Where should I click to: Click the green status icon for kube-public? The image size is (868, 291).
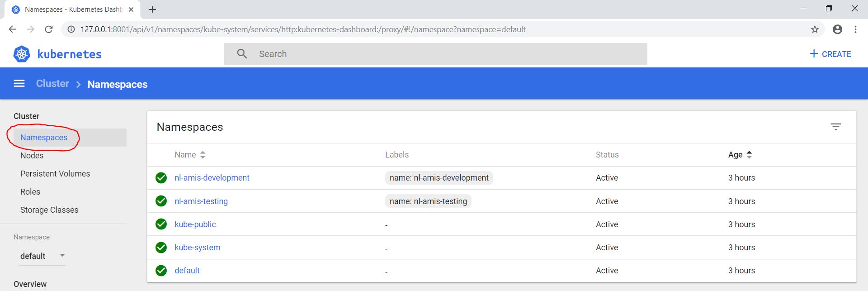coord(161,224)
